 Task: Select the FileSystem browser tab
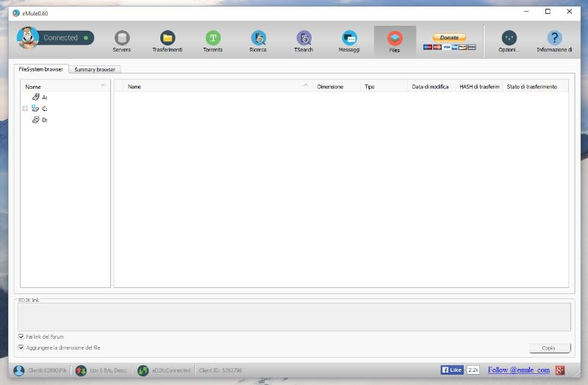[41, 69]
